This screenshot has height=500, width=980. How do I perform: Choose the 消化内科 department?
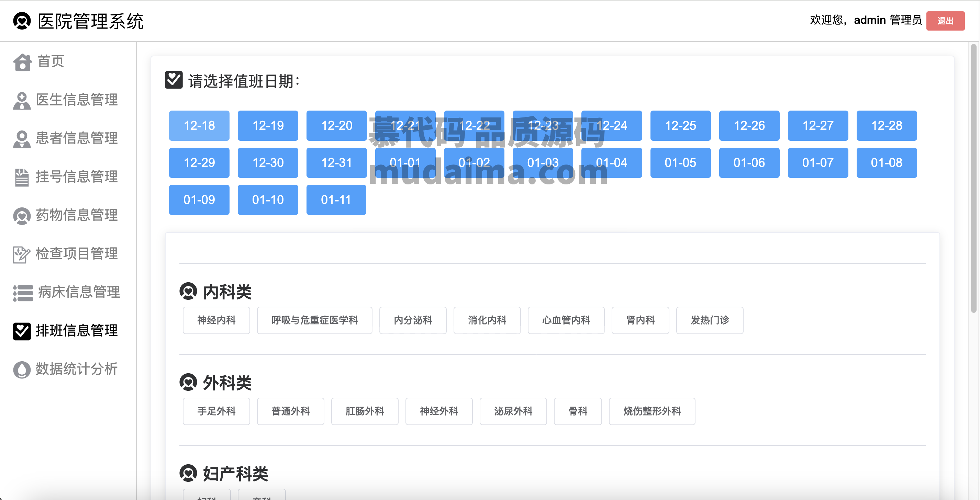click(487, 320)
